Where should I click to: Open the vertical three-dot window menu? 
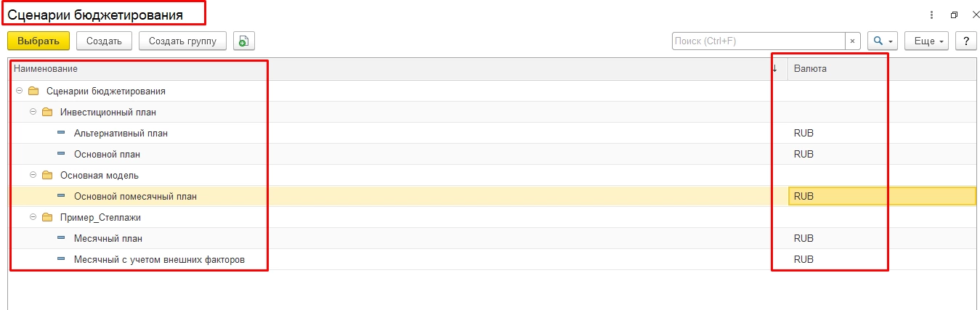pyautogui.click(x=931, y=15)
